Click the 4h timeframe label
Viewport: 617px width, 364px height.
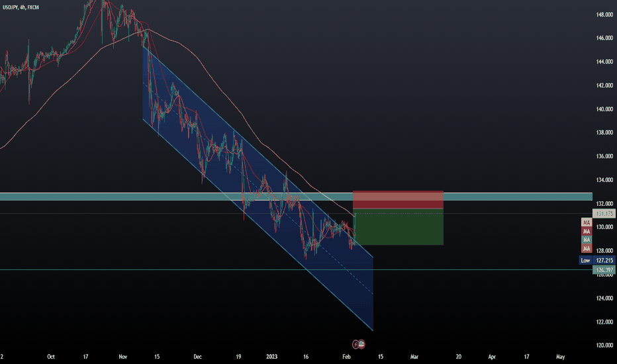tap(23, 7)
